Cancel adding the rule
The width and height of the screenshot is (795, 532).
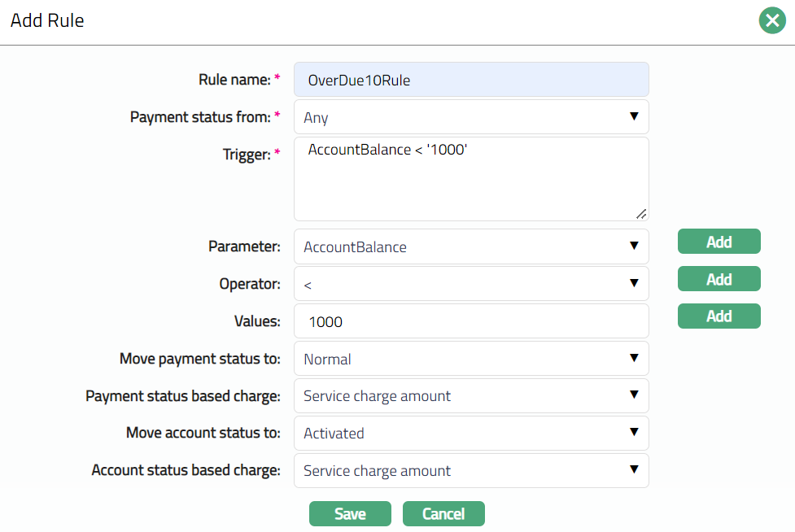[443, 514]
